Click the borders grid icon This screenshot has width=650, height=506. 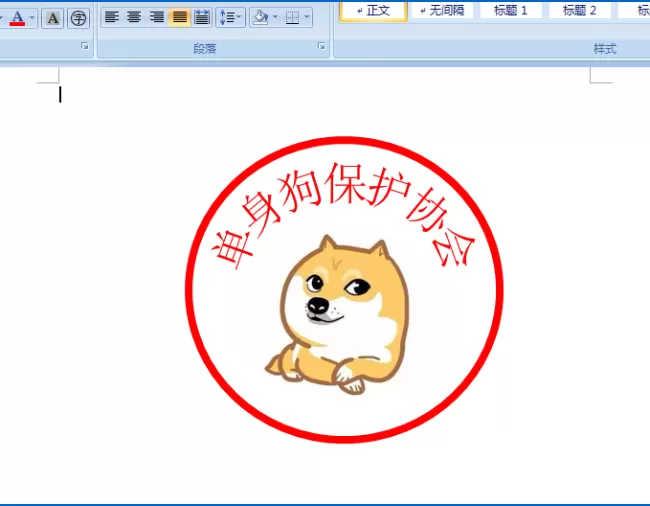coord(292,17)
